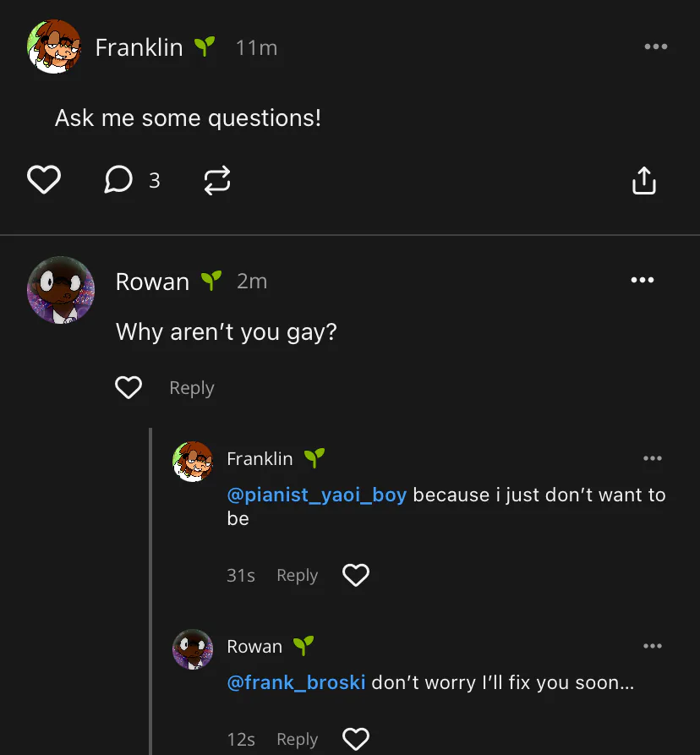Open more options on Franklin's nested reply
The image size is (700, 755).
point(652,458)
